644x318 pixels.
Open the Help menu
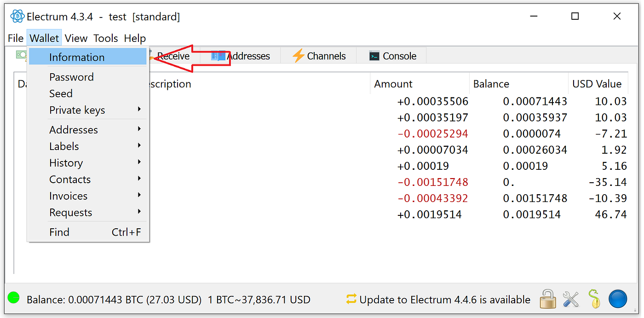pyautogui.click(x=135, y=38)
